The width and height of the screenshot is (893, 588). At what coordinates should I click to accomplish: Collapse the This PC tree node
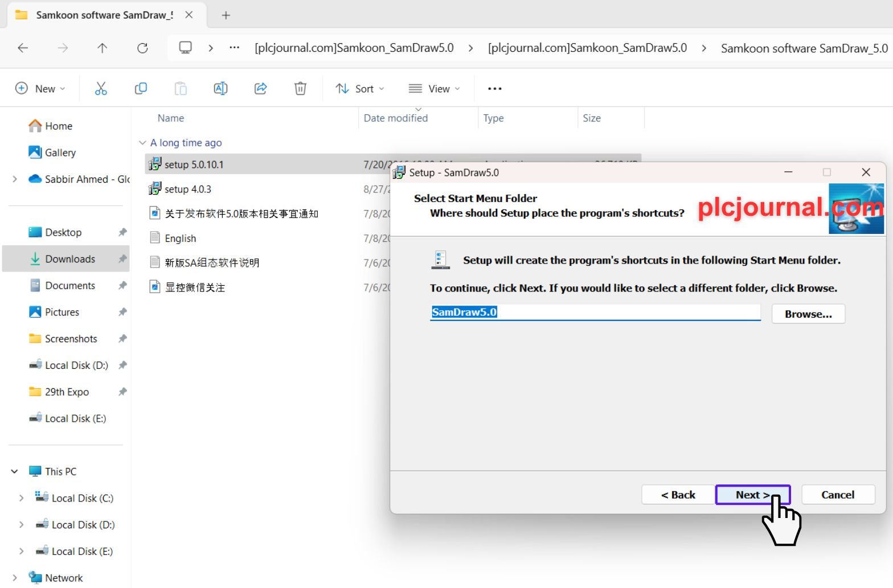click(14, 471)
